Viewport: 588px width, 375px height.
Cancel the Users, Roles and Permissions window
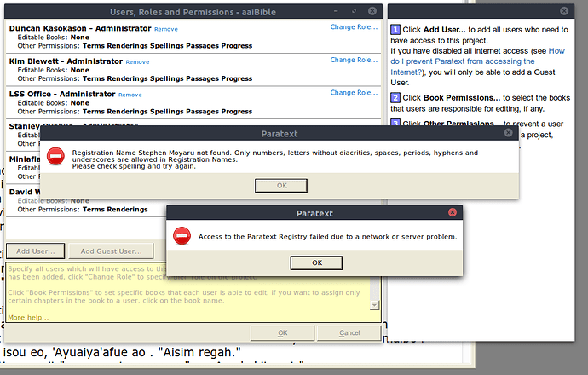[349, 333]
